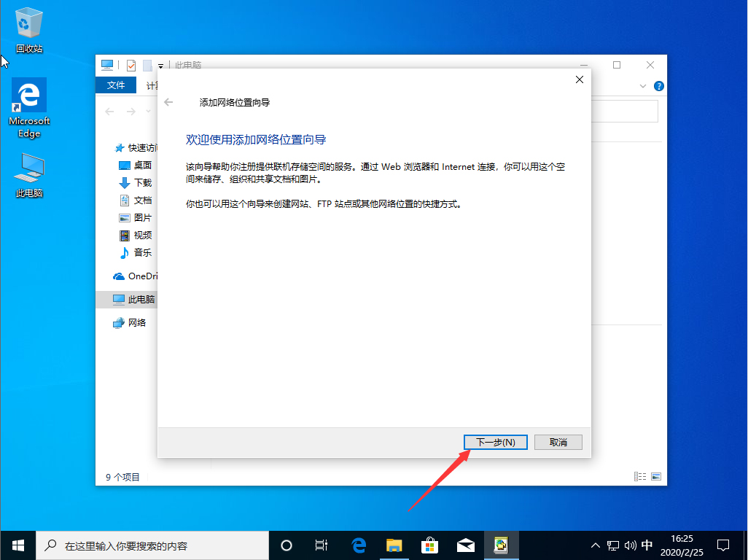Image resolution: width=748 pixels, height=560 pixels.
Task: Open Microsoft Edge from the taskbar
Action: pos(358,545)
